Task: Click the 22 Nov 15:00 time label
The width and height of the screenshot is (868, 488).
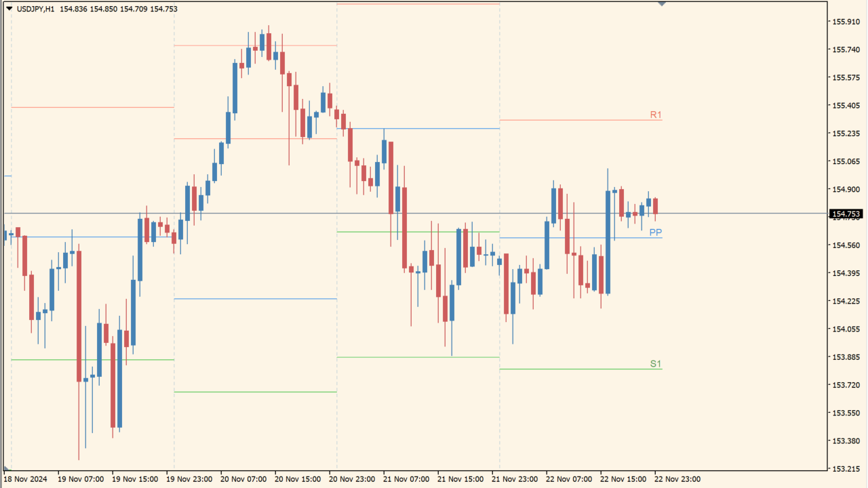Action: click(x=623, y=479)
